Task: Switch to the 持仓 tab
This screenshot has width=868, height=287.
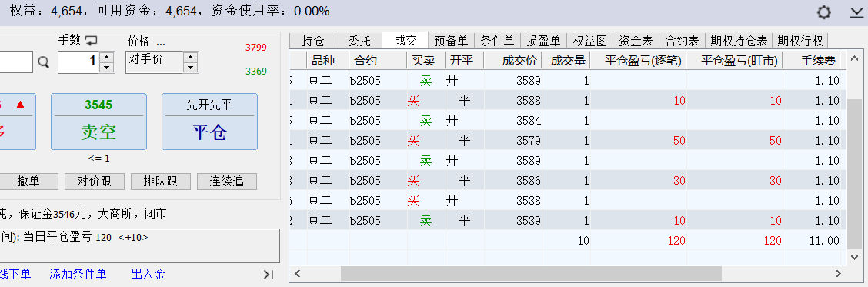Action: 312,41
